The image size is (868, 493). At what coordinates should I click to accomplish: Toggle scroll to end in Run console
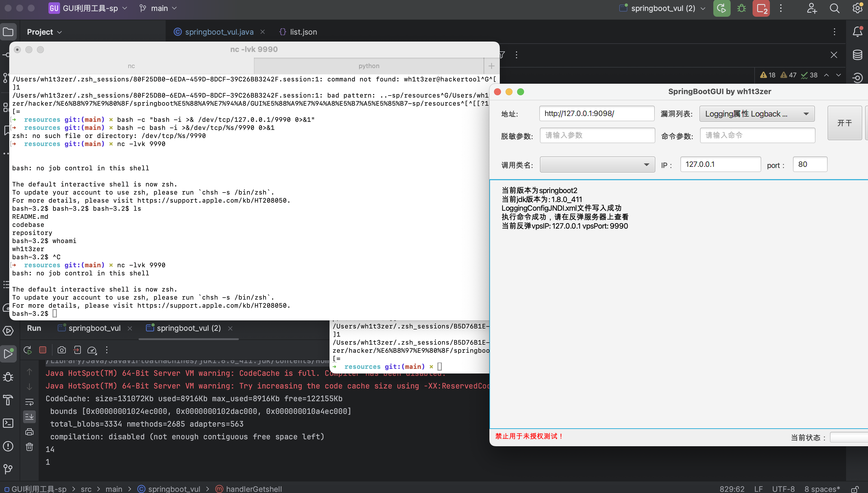coord(29,417)
